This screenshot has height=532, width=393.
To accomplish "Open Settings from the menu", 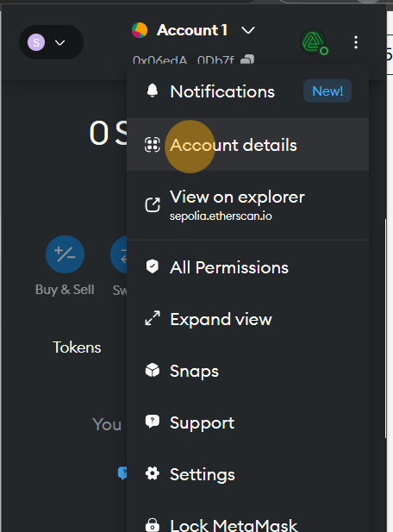I will (248, 473).
